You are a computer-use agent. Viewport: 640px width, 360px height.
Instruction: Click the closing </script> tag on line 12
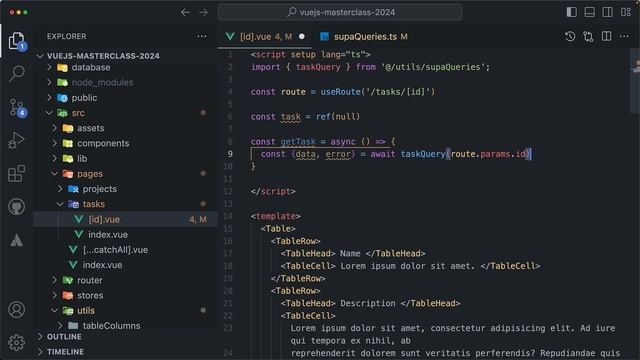click(x=273, y=191)
